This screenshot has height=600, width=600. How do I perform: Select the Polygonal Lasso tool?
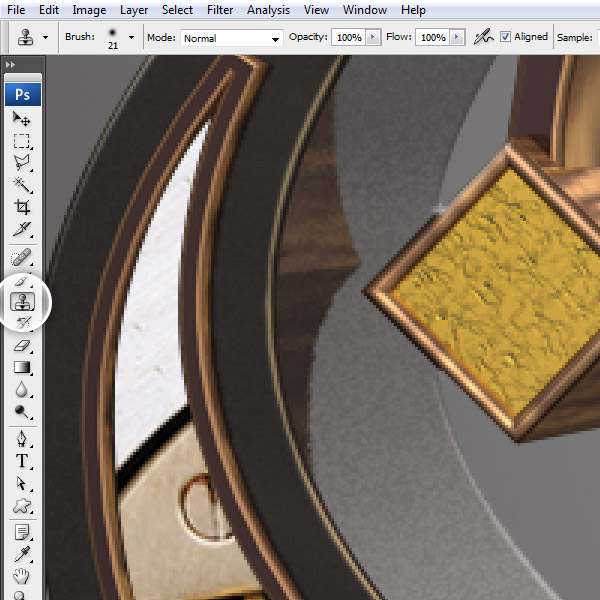tap(22, 163)
